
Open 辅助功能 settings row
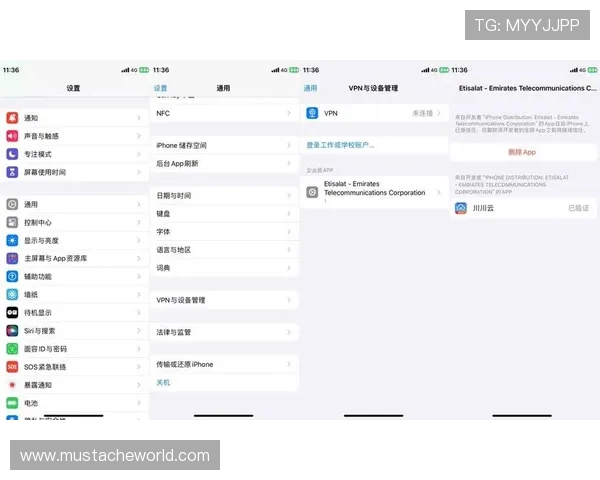pyautogui.click(x=74, y=276)
